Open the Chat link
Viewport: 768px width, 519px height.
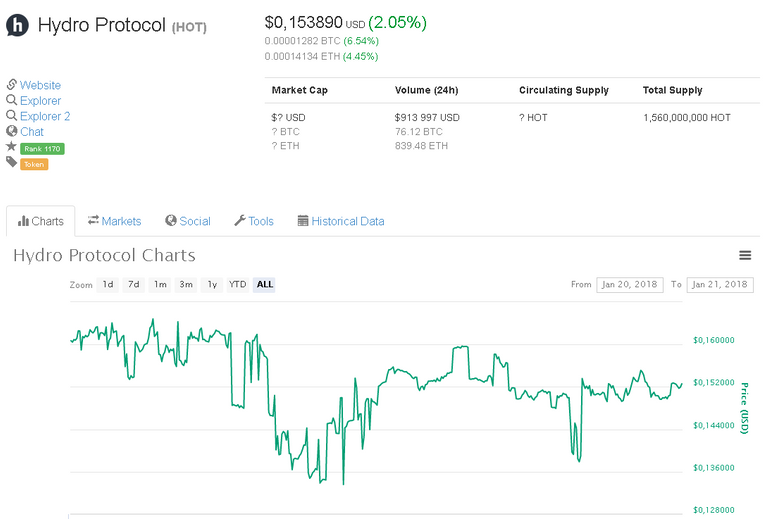pyautogui.click(x=32, y=132)
